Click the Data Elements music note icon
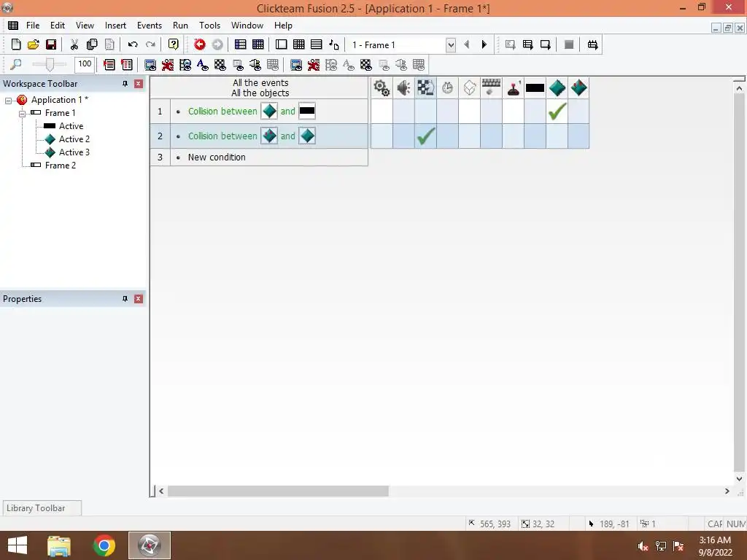Viewport: 747px width, 560px height. point(334,44)
